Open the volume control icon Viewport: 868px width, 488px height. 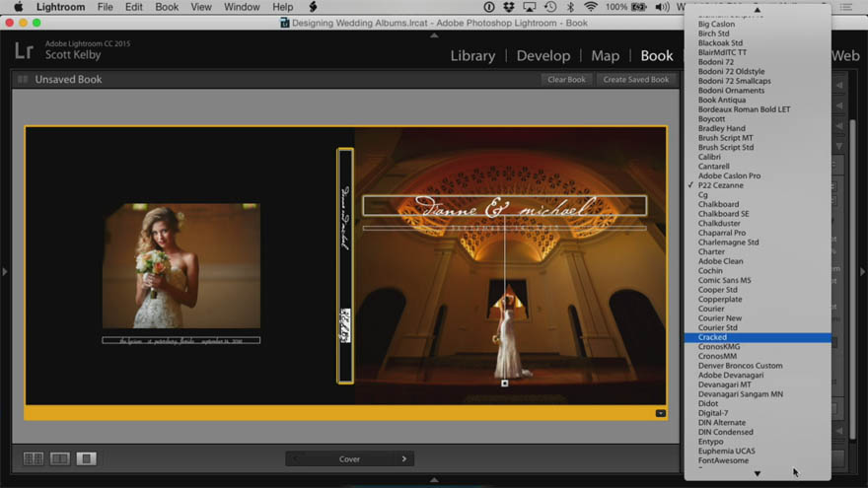tap(662, 7)
